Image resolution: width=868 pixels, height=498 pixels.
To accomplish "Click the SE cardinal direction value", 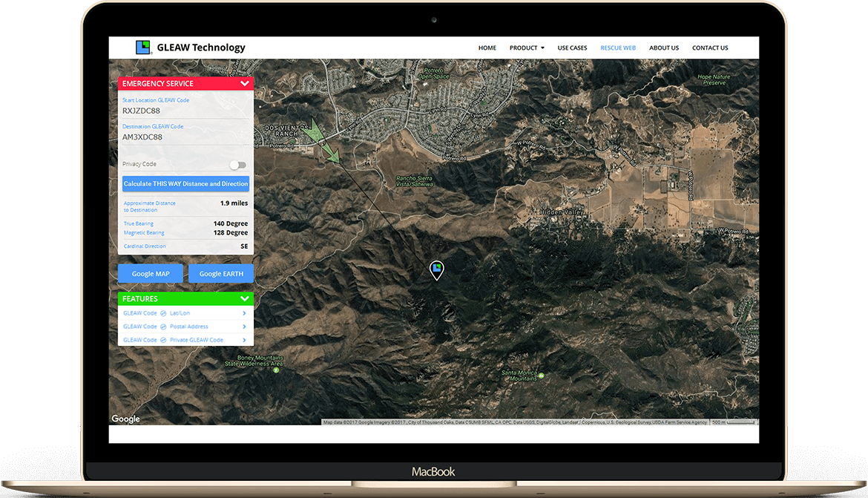I will (x=244, y=246).
